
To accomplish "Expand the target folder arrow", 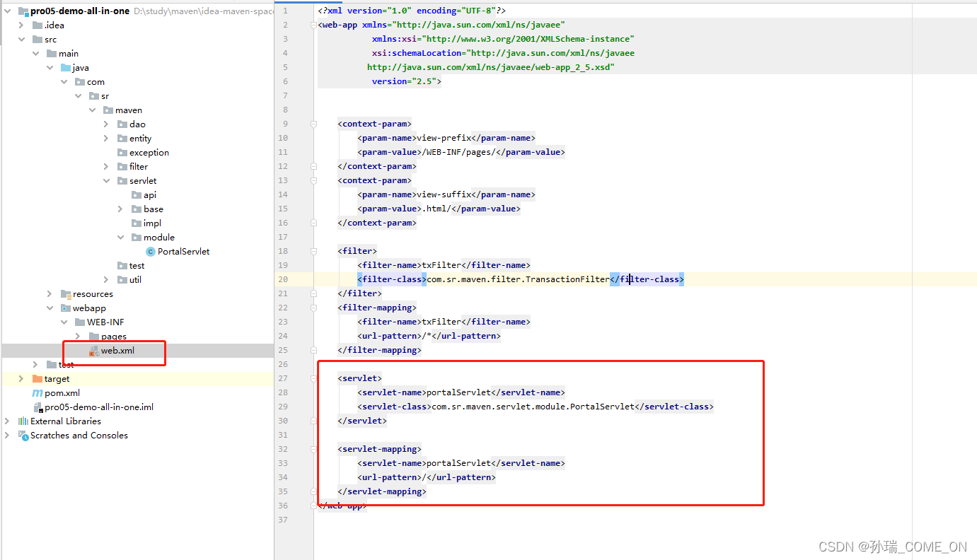I will tap(22, 379).
